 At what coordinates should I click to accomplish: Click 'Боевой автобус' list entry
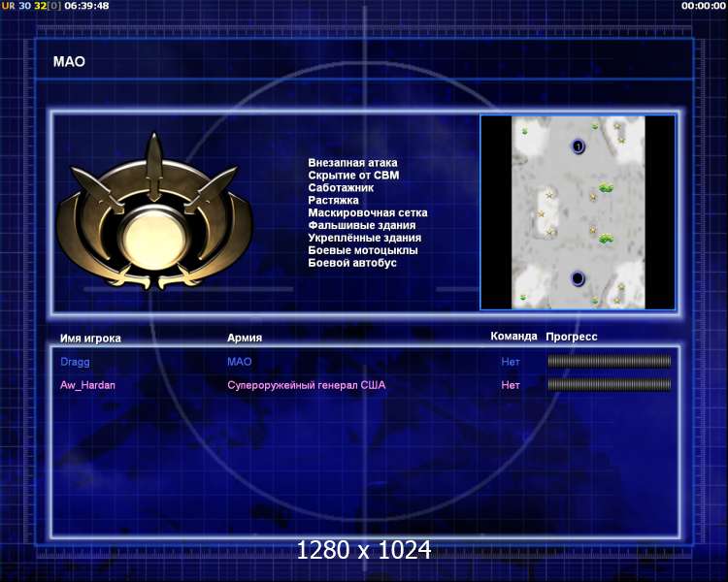coord(352,263)
